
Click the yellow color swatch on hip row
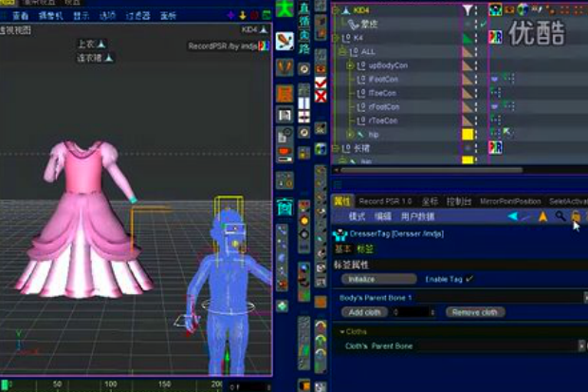coord(468,134)
